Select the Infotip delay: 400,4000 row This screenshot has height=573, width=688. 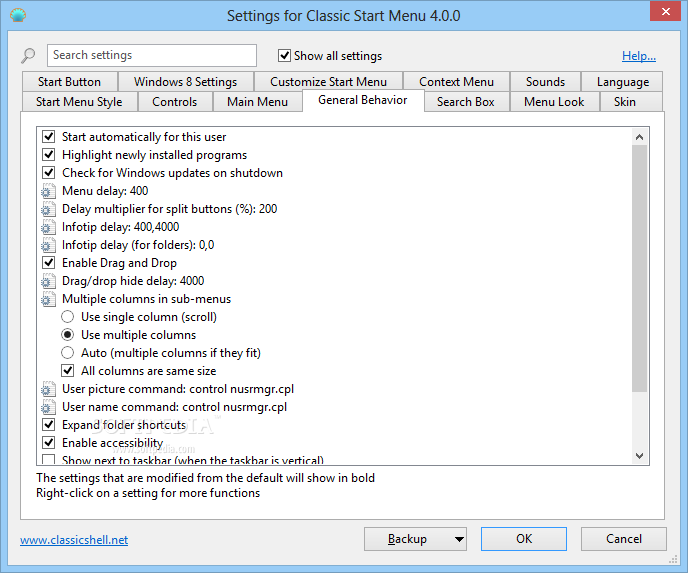(x=121, y=227)
